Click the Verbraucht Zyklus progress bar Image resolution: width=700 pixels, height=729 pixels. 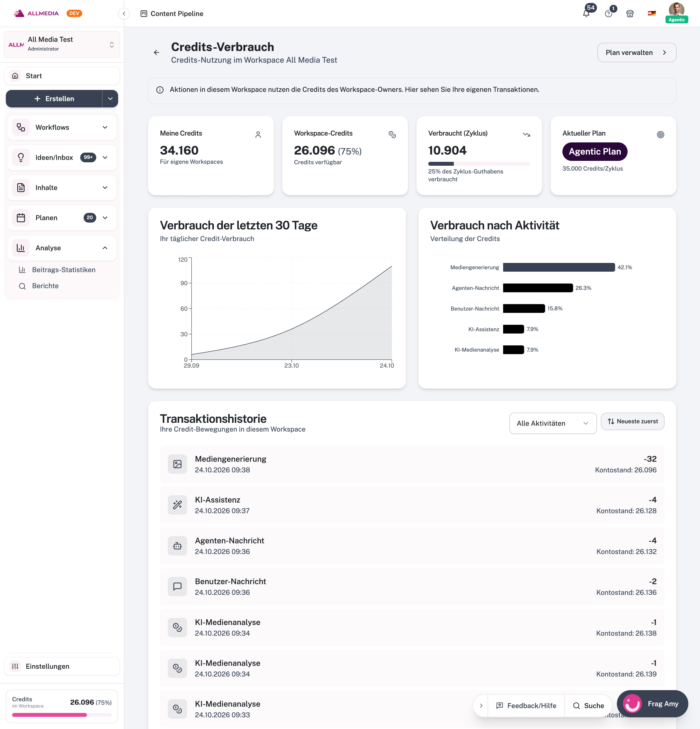pyautogui.click(x=479, y=164)
